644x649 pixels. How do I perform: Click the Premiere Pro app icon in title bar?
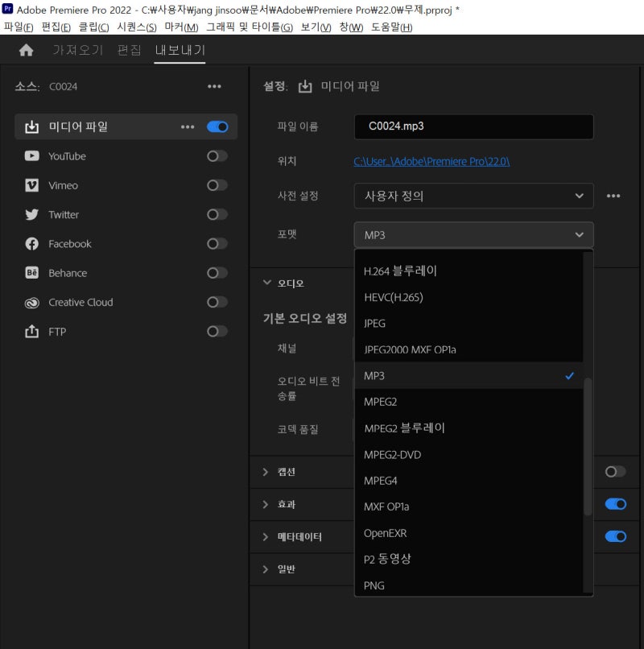point(7,9)
